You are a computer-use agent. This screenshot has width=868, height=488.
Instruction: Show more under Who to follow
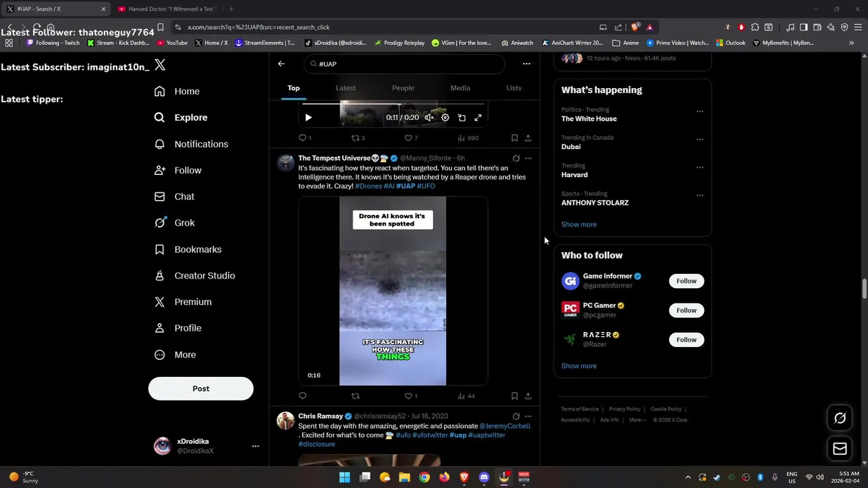[x=579, y=366]
